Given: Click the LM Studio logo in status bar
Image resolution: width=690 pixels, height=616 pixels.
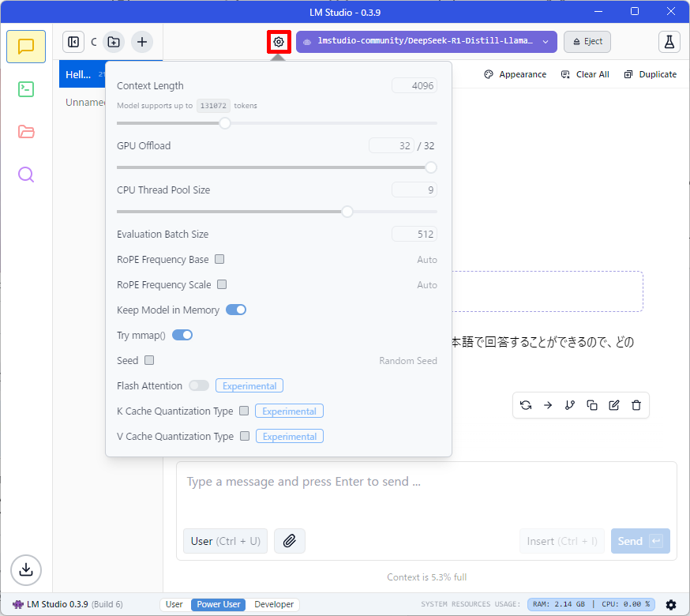Looking at the screenshot, I should (x=17, y=605).
